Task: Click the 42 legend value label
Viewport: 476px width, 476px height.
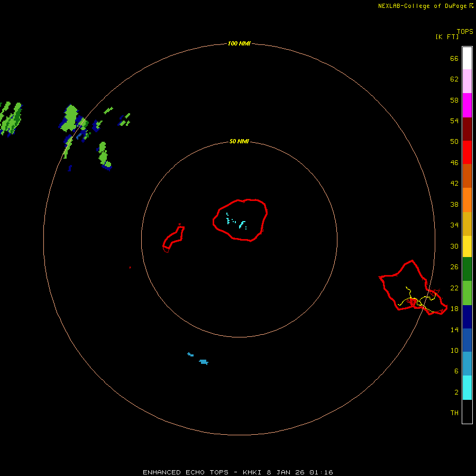Action: pos(454,184)
